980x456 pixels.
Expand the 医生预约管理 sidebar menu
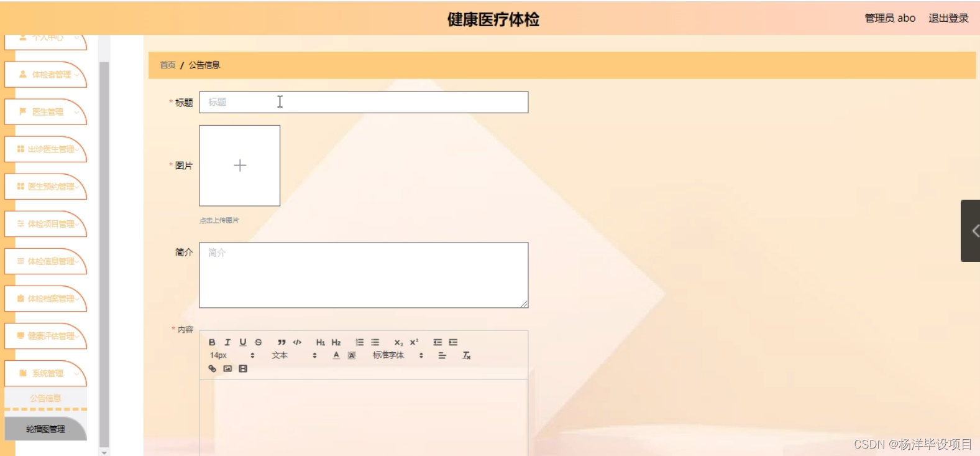click(45, 187)
